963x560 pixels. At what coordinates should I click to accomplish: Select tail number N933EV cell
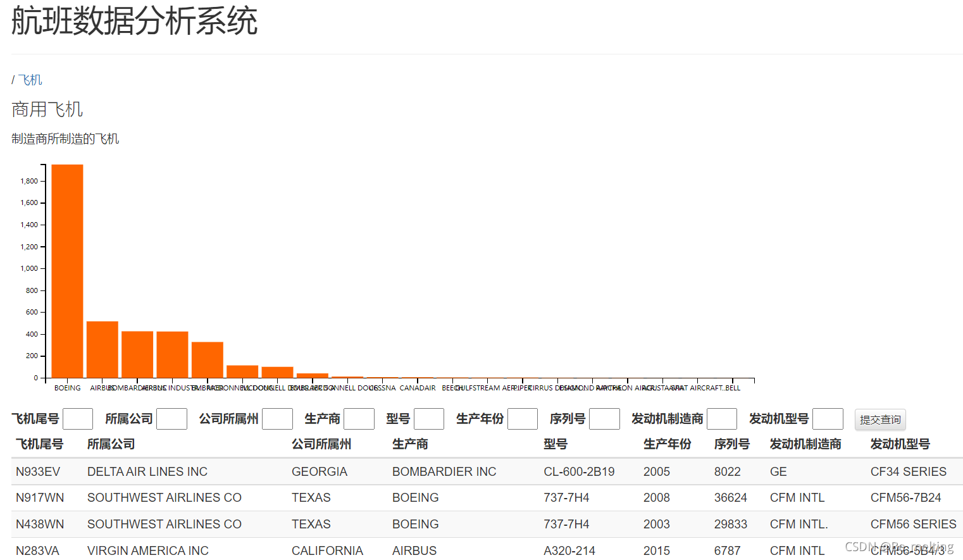coord(38,471)
